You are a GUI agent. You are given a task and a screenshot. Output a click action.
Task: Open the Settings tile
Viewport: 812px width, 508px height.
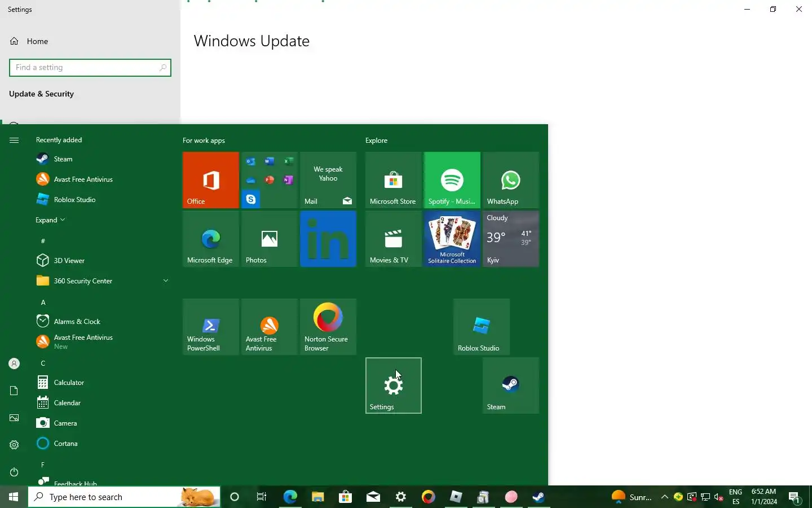[394, 386]
